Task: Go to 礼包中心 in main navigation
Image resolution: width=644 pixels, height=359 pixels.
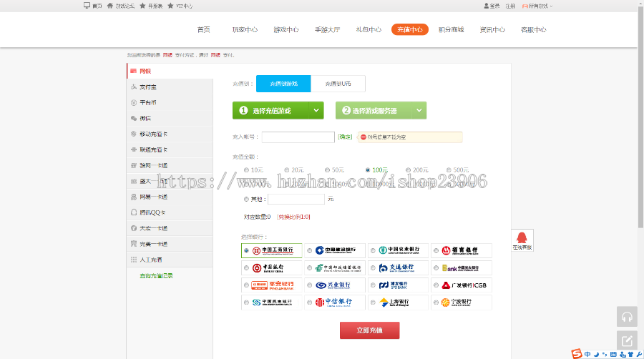Action: pos(369,29)
